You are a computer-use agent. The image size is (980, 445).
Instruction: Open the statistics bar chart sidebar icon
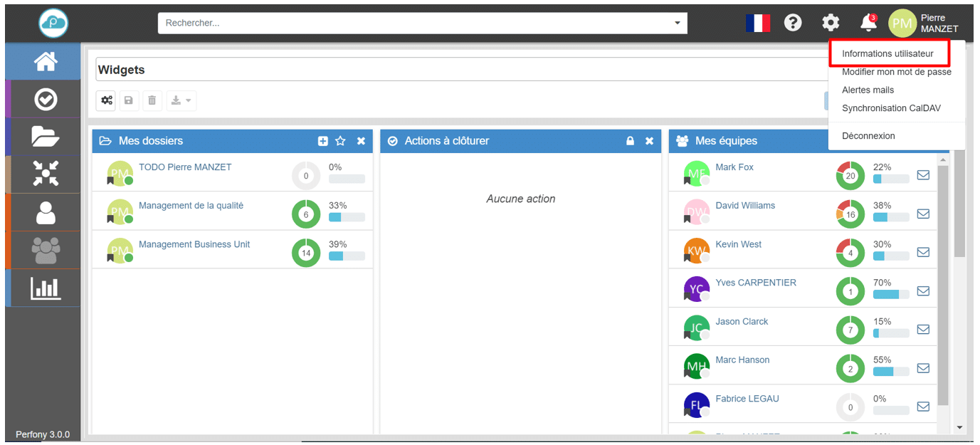(46, 288)
